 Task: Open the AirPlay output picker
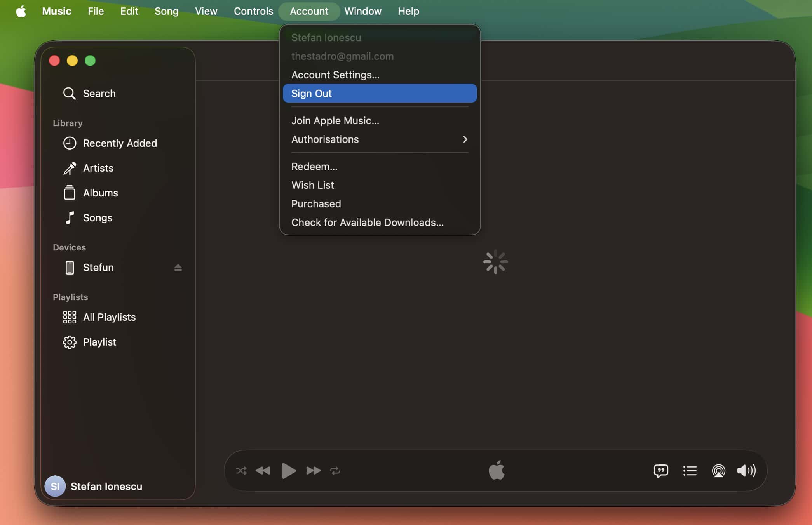718,471
